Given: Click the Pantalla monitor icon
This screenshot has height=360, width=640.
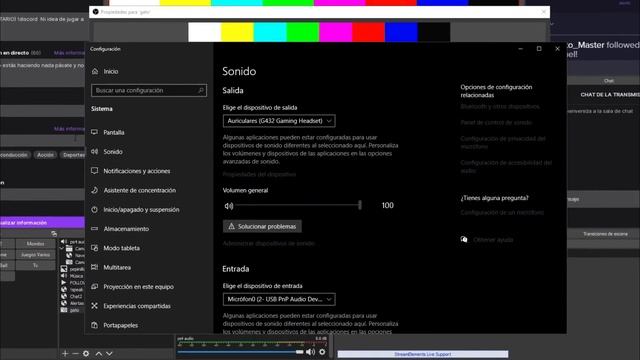Looking at the screenshot, I should (95, 132).
